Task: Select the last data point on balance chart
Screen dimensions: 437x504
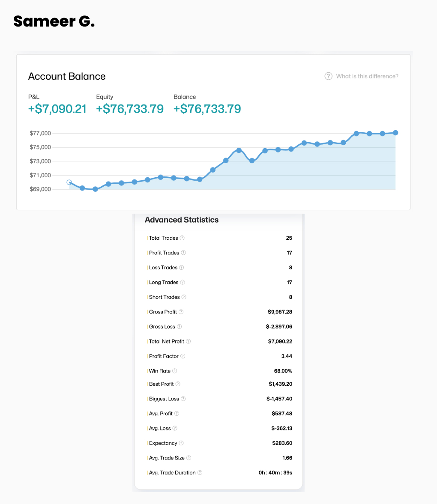Action: 395,133
